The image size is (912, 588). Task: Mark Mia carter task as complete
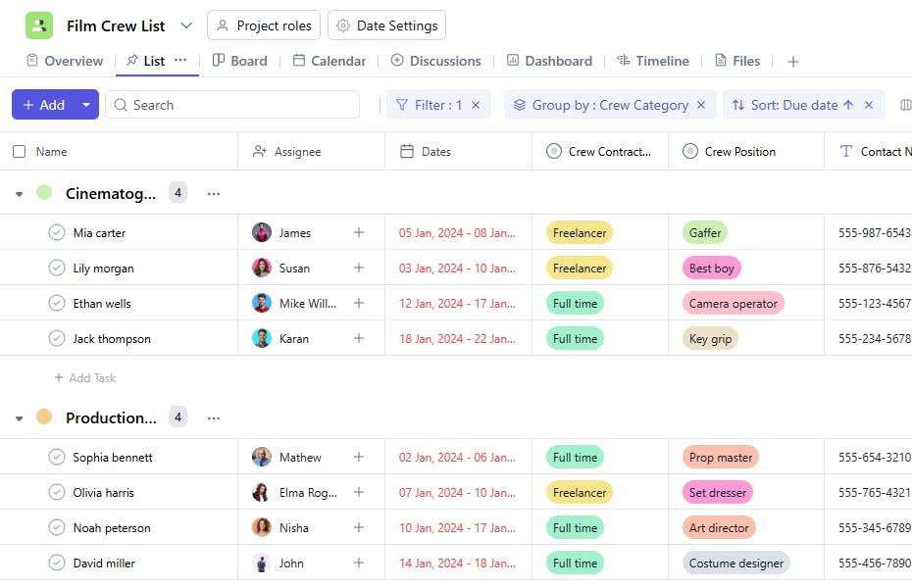point(57,233)
